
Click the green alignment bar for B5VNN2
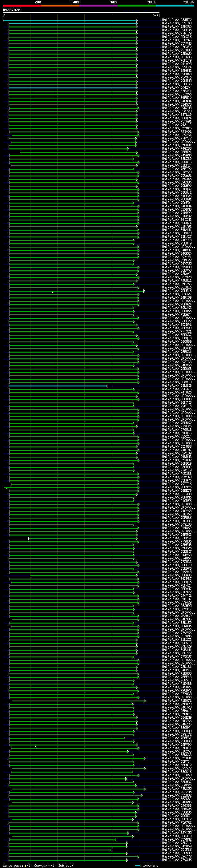[63, 839]
